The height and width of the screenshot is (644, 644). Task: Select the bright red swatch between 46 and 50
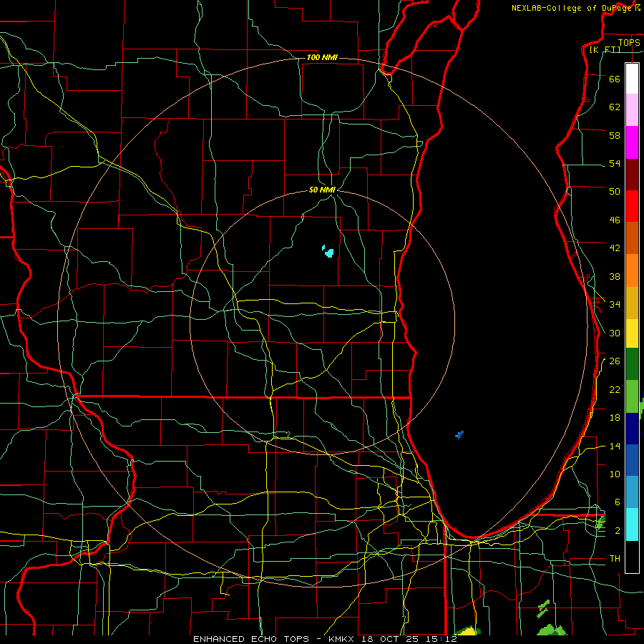(x=632, y=206)
